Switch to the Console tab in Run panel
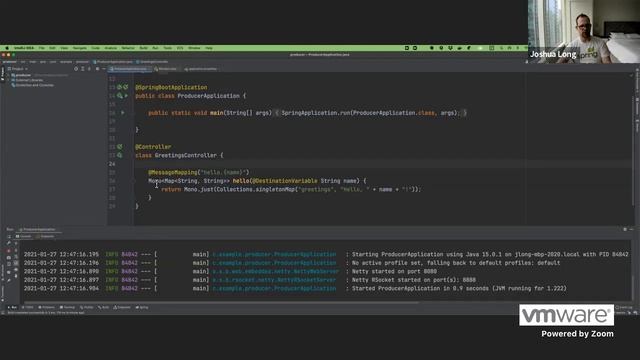 24,236
